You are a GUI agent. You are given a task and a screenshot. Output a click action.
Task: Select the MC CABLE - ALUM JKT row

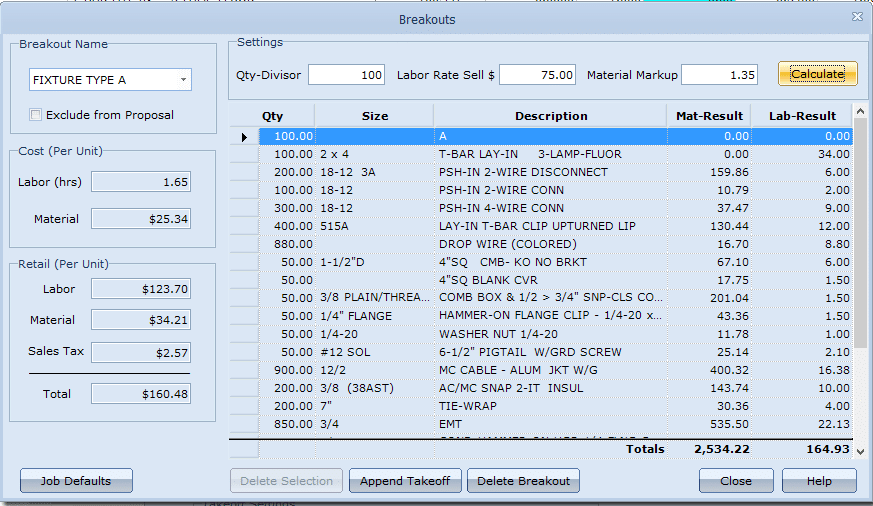point(550,370)
